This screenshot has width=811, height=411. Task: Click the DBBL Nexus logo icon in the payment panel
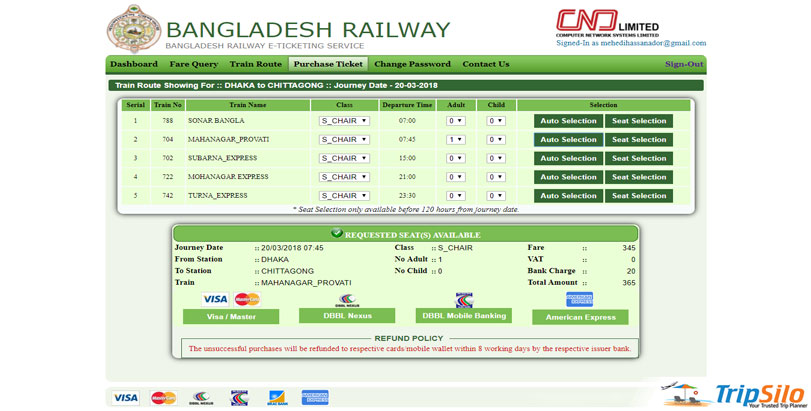click(347, 300)
